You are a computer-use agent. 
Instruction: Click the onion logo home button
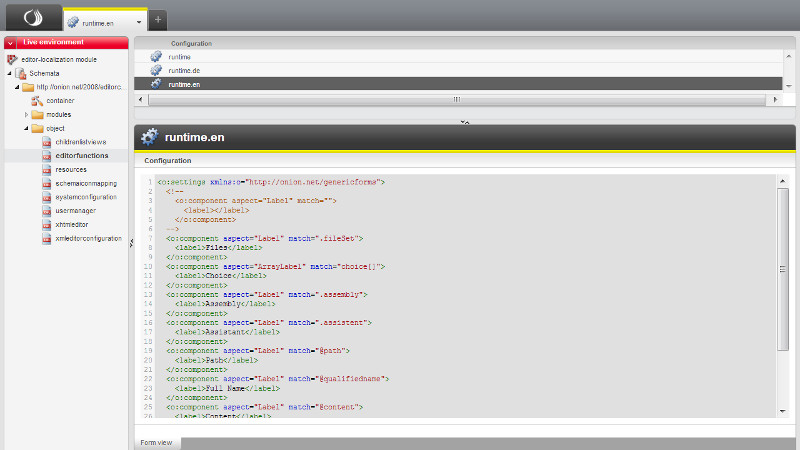31,18
